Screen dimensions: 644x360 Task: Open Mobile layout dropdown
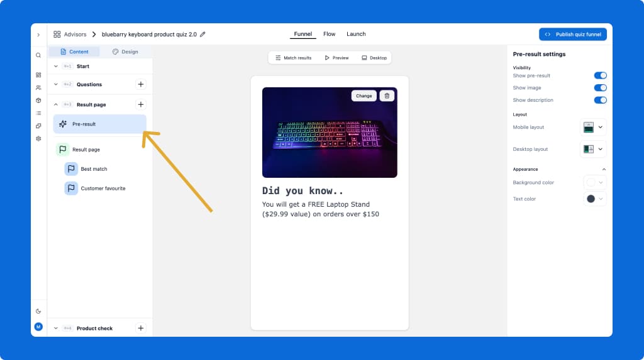593,128
